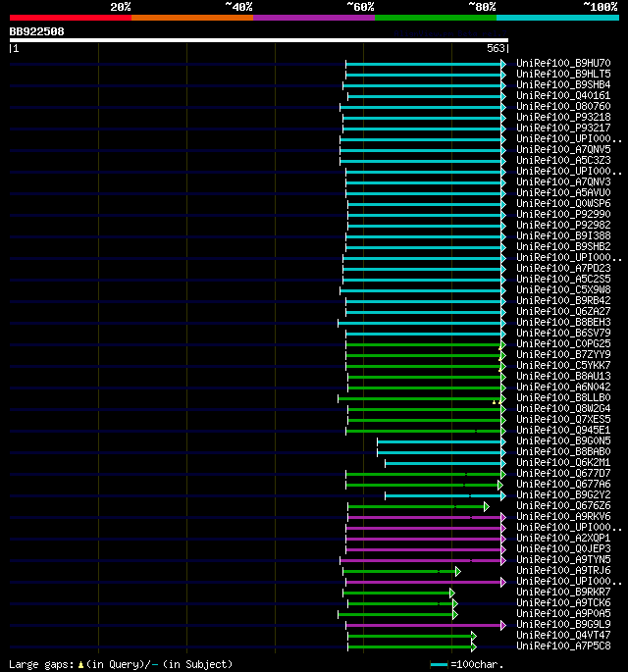Open hit UniRef100_A7PD23
The width and height of the screenshot is (628, 672).
[x=563, y=268]
